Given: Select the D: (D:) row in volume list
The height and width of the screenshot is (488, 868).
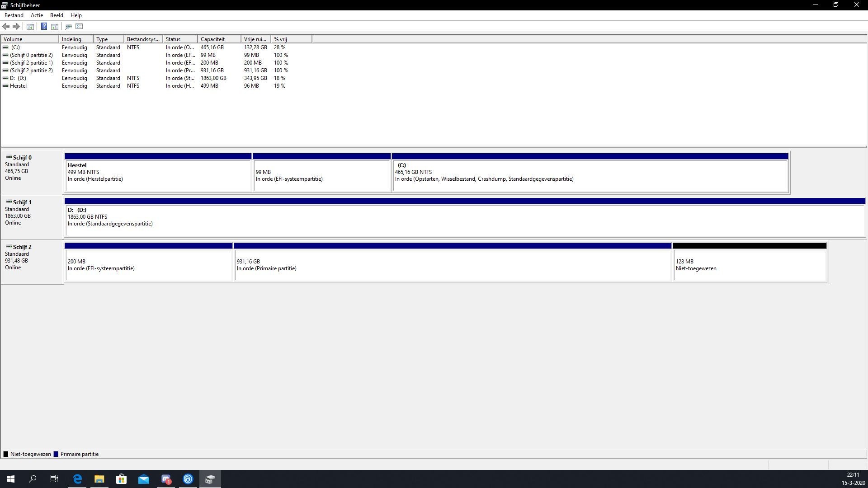Looking at the screenshot, I should (18, 78).
